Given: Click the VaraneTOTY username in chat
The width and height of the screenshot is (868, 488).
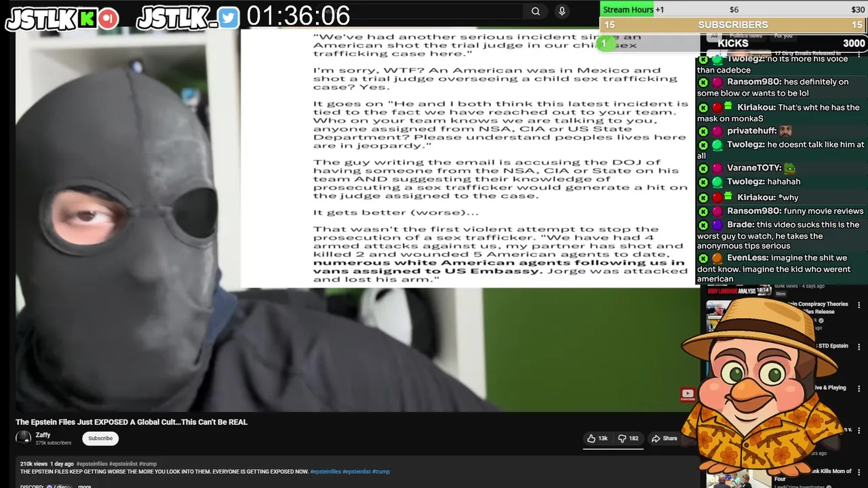Looking at the screenshot, I should pyautogui.click(x=754, y=168).
